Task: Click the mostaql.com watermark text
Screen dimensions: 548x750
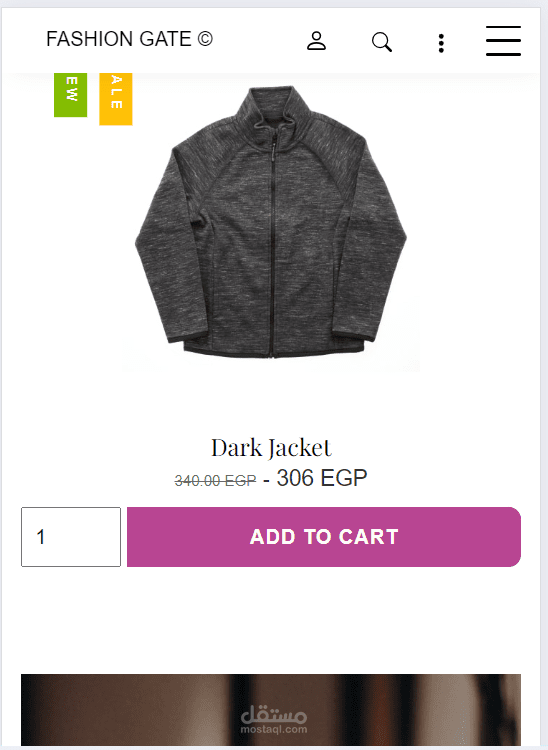Action: click(x=274, y=729)
